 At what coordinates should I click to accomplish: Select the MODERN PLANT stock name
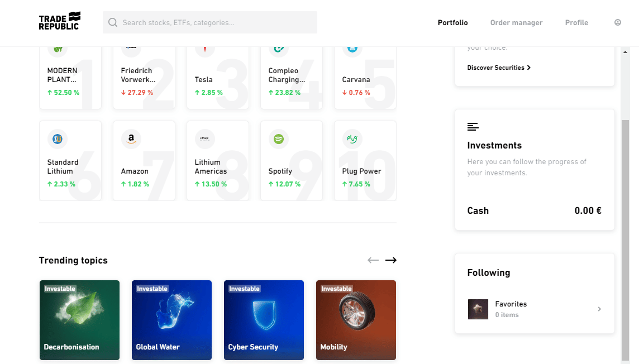point(63,75)
